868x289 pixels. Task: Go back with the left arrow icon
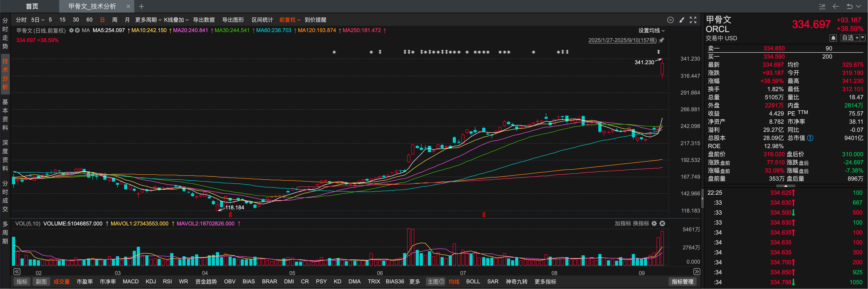(x=836, y=6)
